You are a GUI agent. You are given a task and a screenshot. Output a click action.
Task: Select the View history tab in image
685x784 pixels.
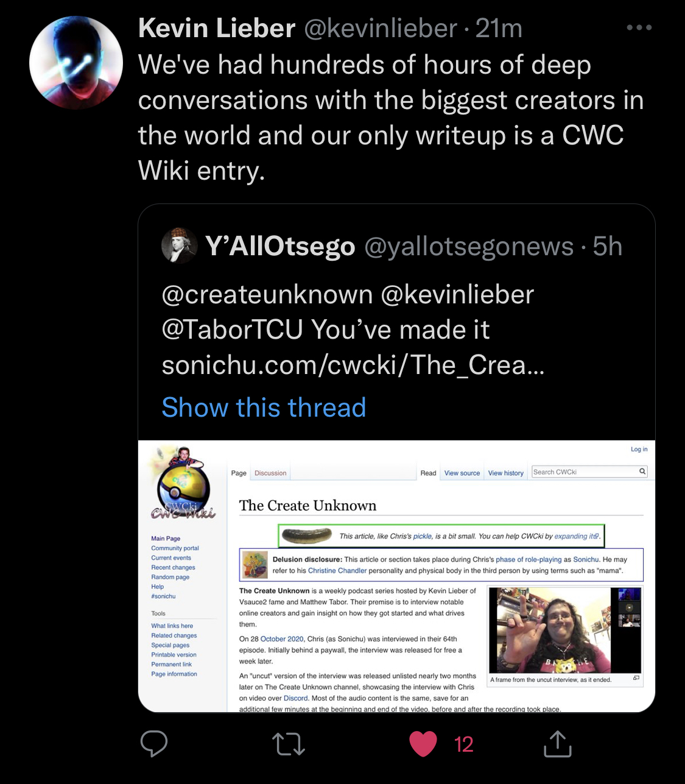(505, 473)
